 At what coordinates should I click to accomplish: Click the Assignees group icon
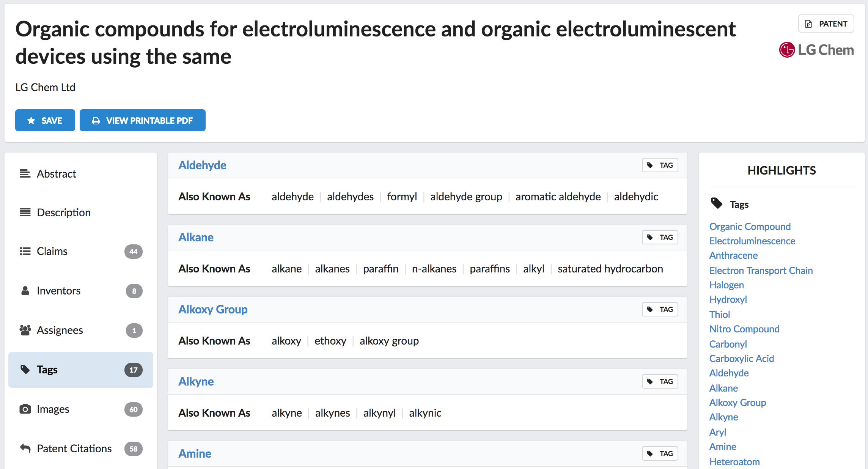tap(25, 330)
